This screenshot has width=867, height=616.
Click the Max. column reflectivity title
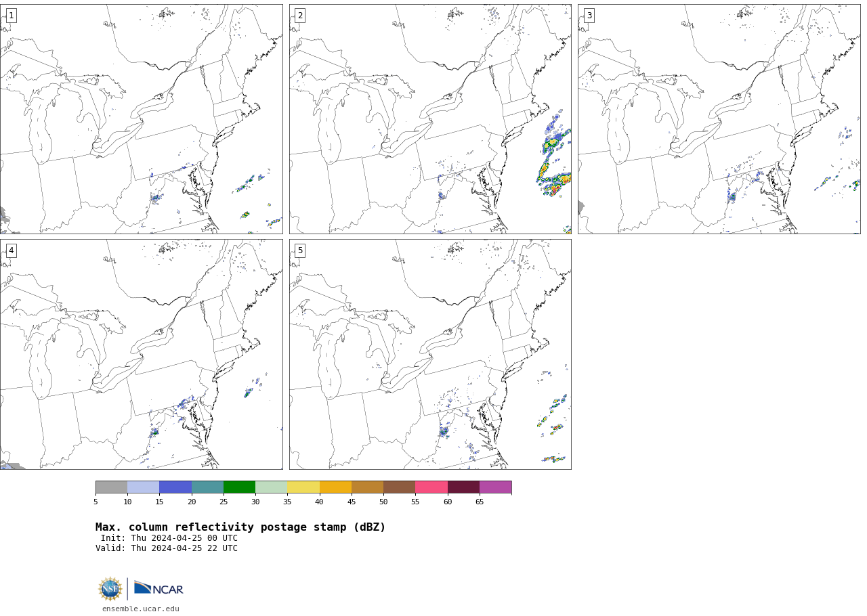(240, 527)
